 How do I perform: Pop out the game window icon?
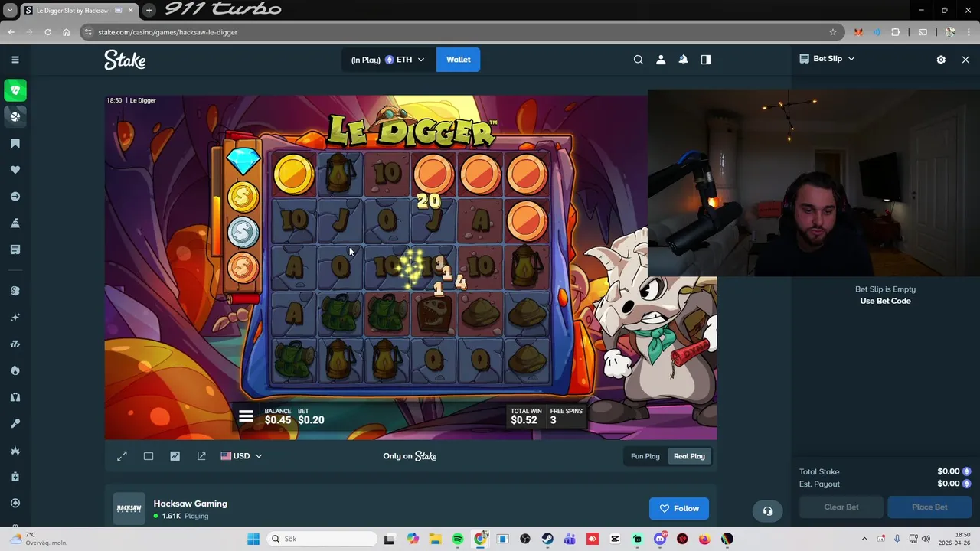[x=201, y=456]
